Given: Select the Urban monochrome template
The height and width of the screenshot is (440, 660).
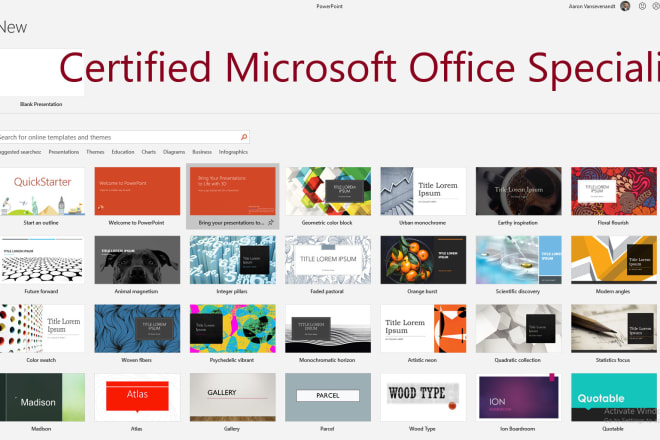Looking at the screenshot, I should (423, 191).
